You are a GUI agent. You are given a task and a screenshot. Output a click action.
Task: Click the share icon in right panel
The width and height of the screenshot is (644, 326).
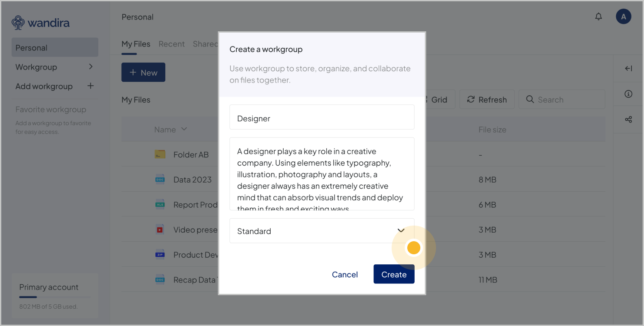(x=628, y=119)
